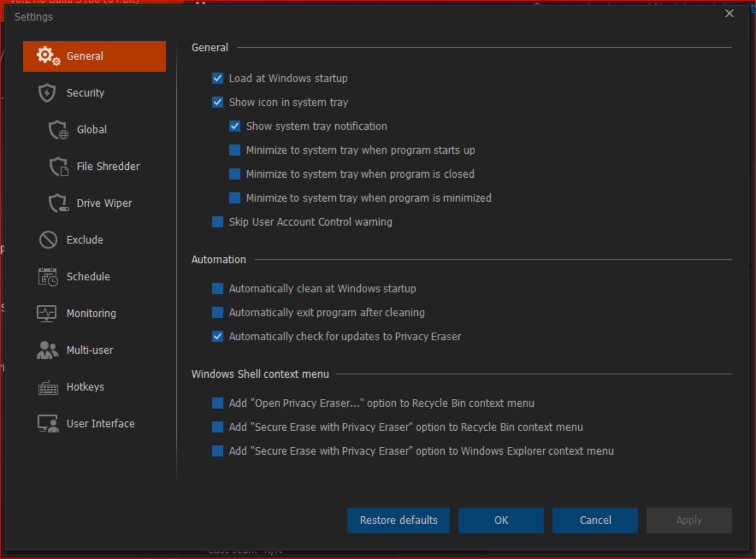Click the Drive Wiper icon
Image resolution: width=756 pixels, height=559 pixels.
[58, 203]
